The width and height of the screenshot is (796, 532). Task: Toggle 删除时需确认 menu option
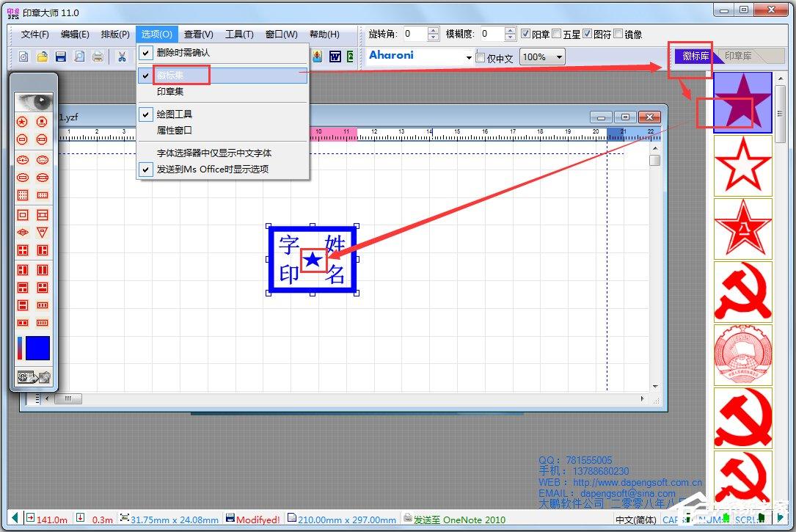click(x=223, y=53)
